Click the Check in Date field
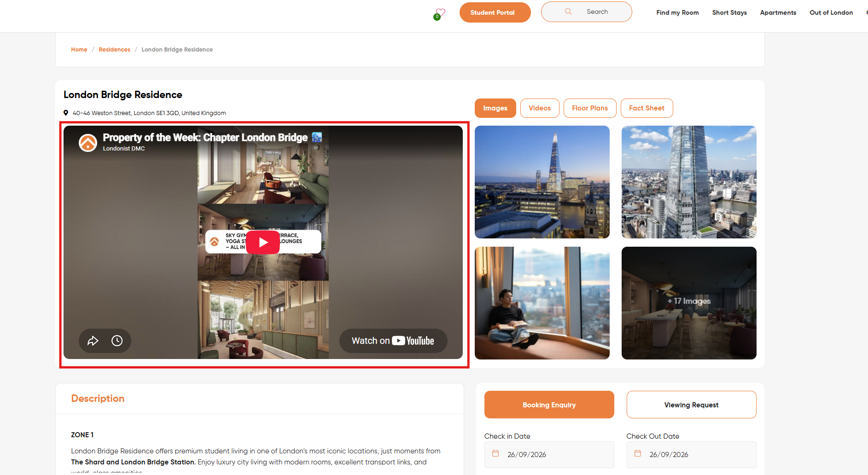The height and width of the screenshot is (475, 868). tap(549, 455)
